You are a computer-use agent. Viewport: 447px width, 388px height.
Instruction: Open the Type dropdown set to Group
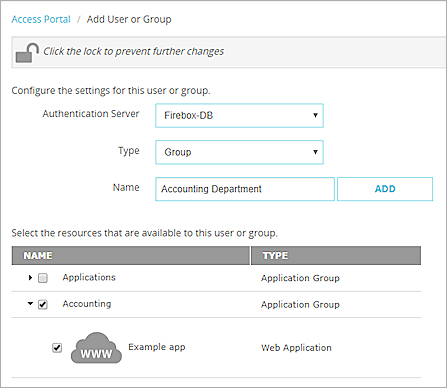click(x=239, y=152)
